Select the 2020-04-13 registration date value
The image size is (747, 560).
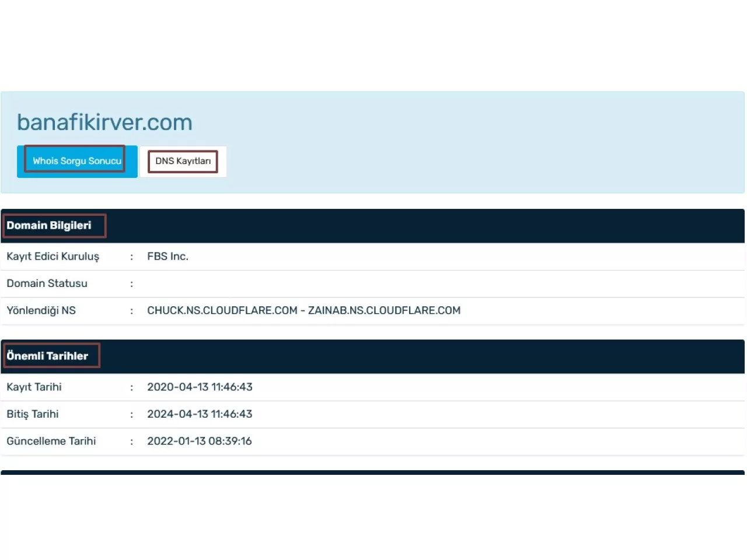click(x=200, y=387)
